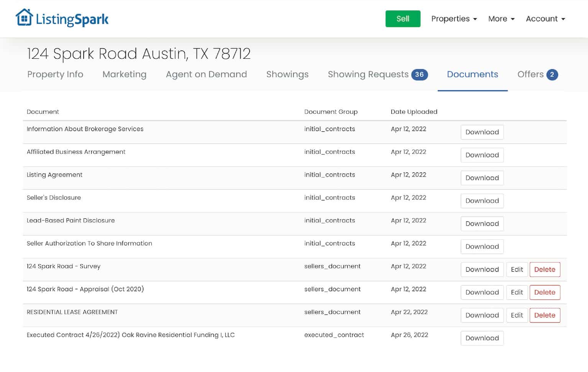Download the Appraisal (Oct 2020) document
Screen dimensions: 588x372
(482, 292)
